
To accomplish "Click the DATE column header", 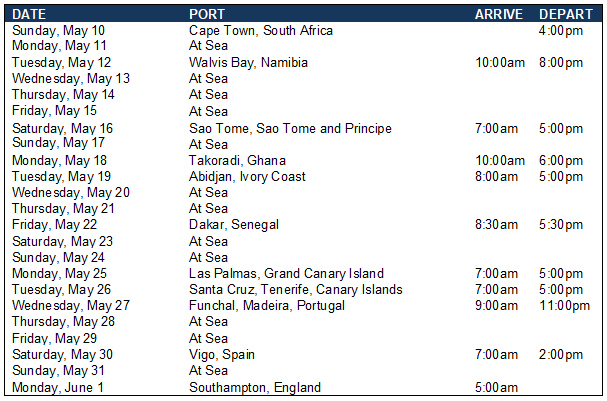I will pos(28,14).
